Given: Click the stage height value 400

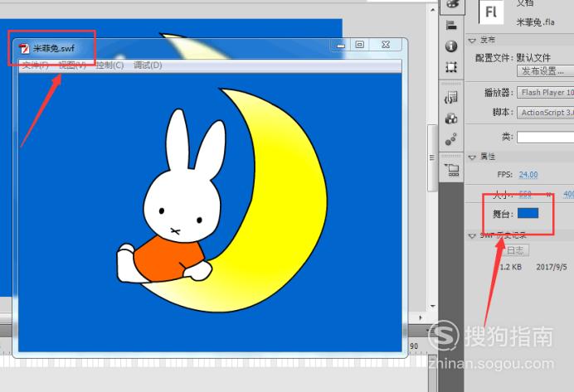Looking at the screenshot, I should tap(568, 195).
